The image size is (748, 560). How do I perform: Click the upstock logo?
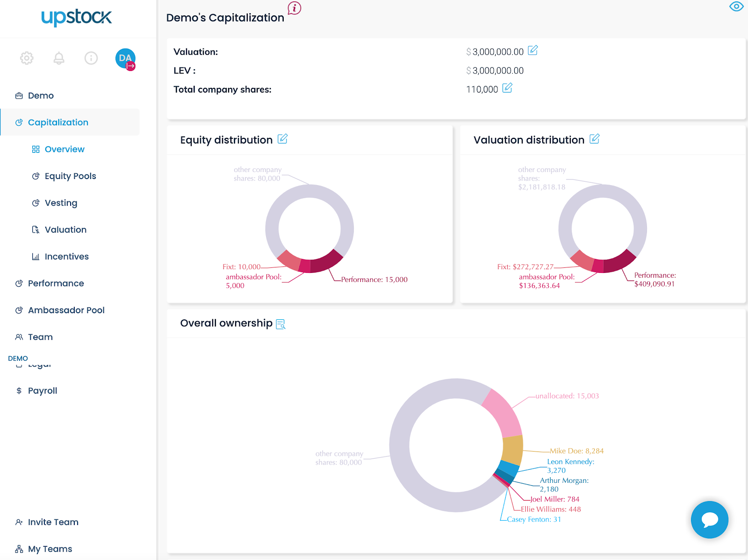click(77, 18)
